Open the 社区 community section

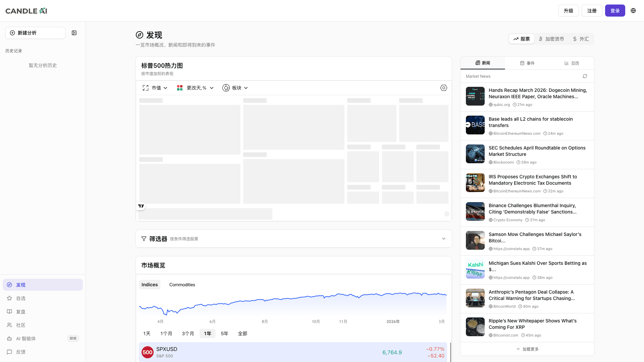click(20, 325)
